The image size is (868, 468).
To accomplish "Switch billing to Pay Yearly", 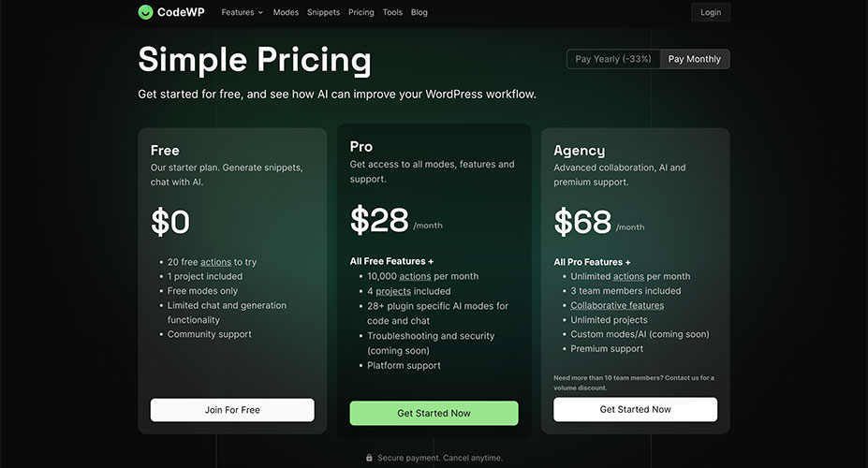I will tap(613, 59).
